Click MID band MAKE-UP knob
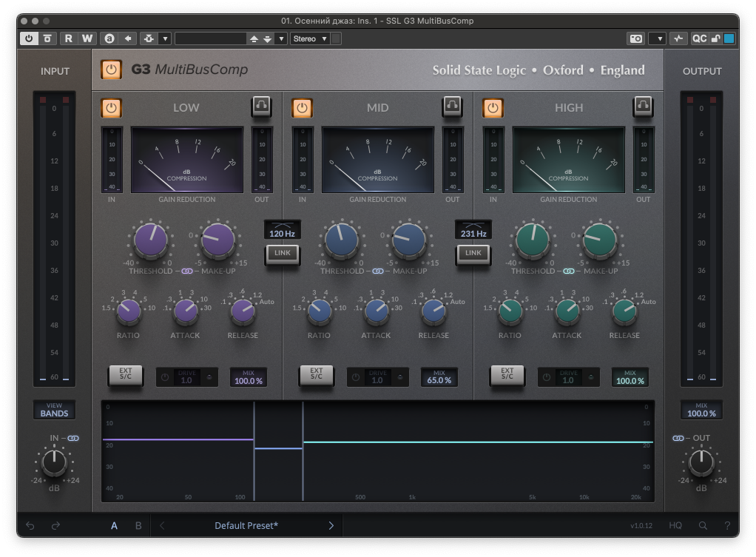 [x=409, y=239]
